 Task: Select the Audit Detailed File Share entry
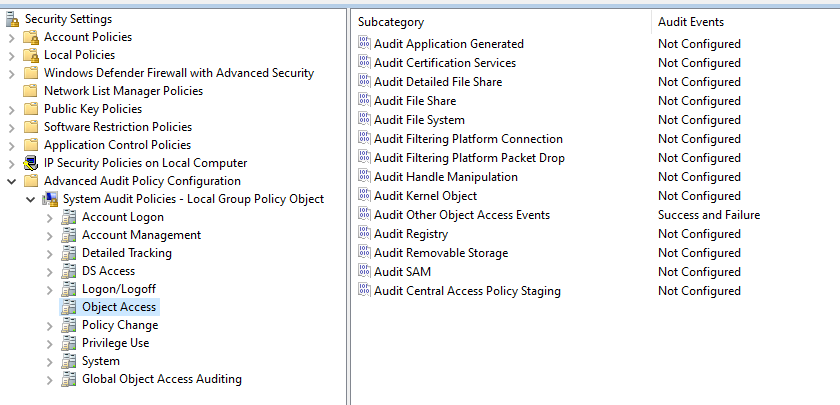coord(437,82)
